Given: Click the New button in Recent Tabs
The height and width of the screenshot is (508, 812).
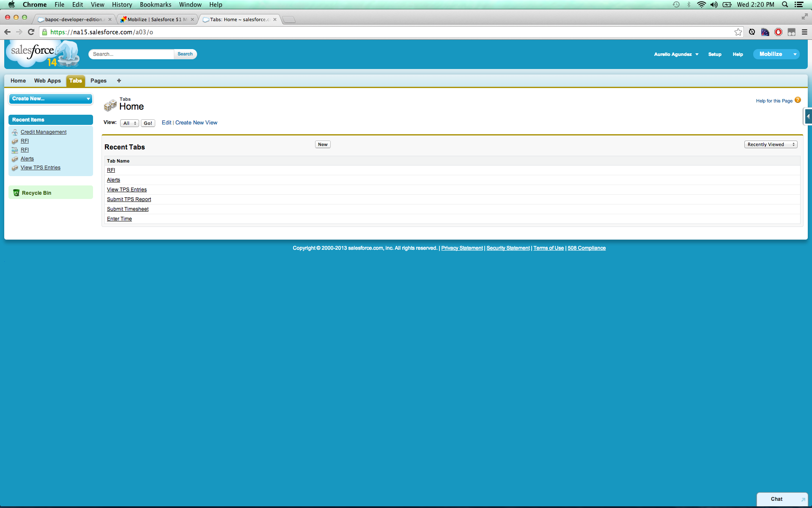Looking at the screenshot, I should click(323, 144).
